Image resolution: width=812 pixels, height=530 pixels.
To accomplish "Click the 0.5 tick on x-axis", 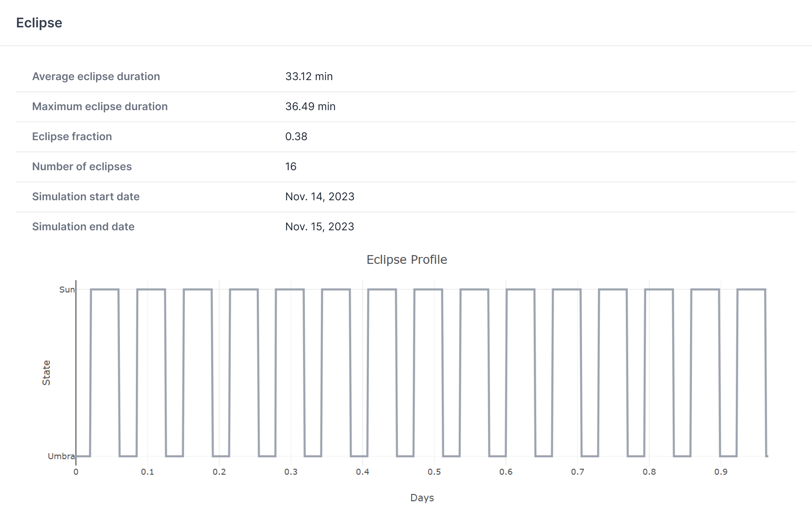I will (434, 472).
